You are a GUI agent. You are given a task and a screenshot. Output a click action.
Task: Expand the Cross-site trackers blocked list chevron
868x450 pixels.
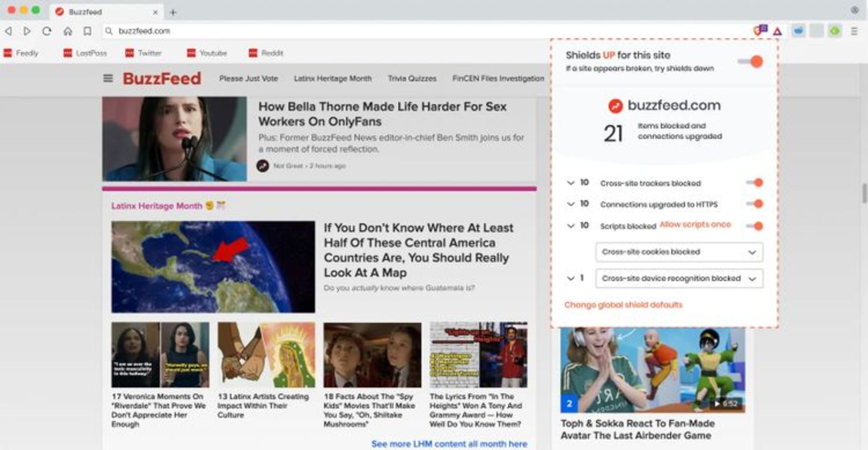pyautogui.click(x=571, y=183)
